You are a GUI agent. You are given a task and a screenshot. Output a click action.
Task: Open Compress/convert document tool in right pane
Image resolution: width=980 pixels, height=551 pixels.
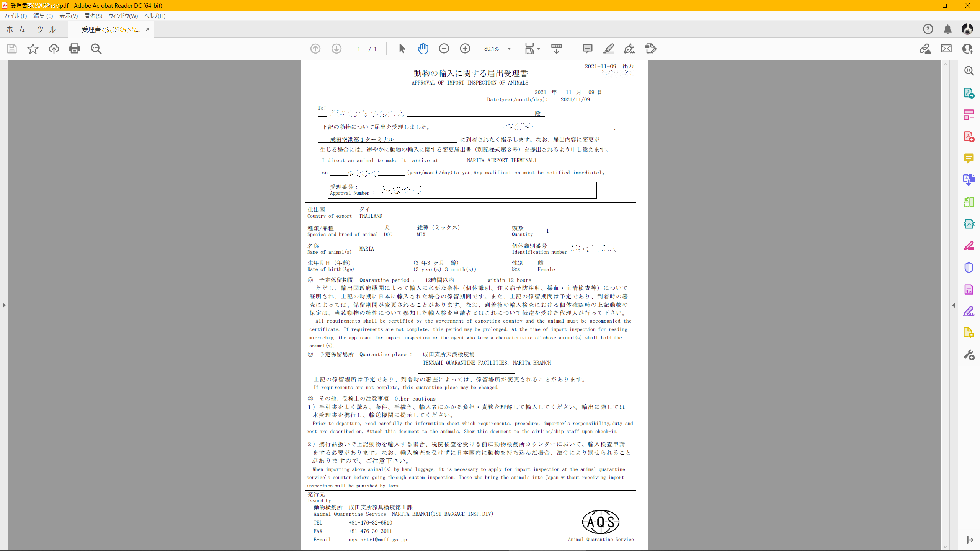(969, 290)
